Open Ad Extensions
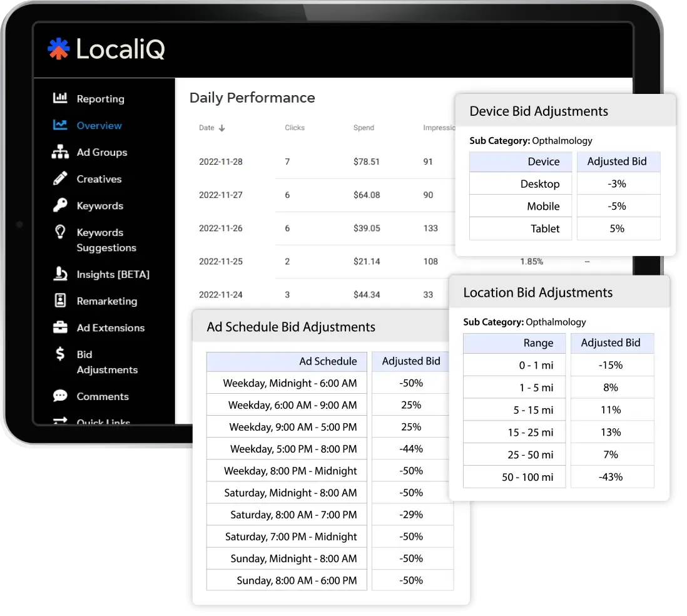This screenshot has height=616, width=687. click(110, 328)
